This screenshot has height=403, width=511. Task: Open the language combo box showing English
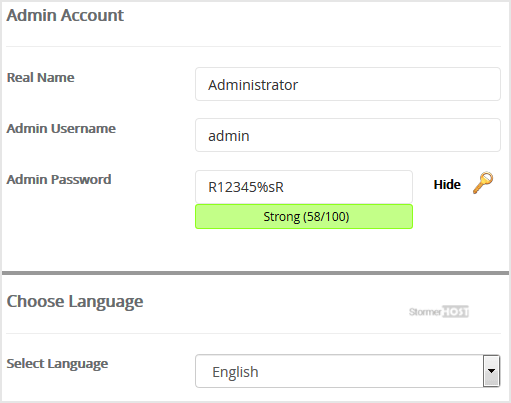tap(347, 371)
